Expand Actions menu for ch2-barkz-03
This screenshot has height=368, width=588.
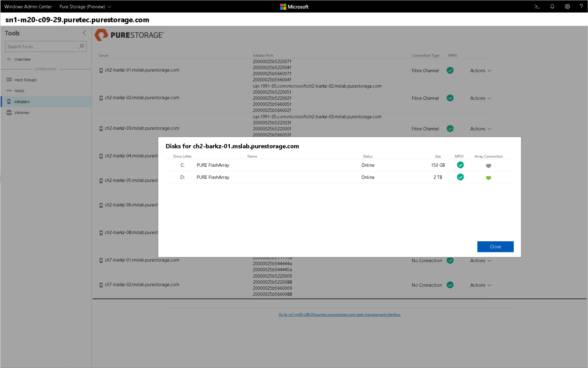[x=479, y=129]
